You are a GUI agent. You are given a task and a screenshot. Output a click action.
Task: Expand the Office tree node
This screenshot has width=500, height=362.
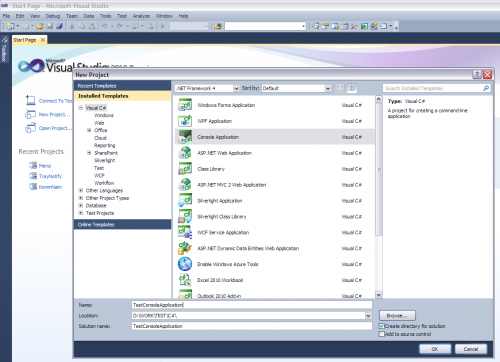(x=89, y=130)
